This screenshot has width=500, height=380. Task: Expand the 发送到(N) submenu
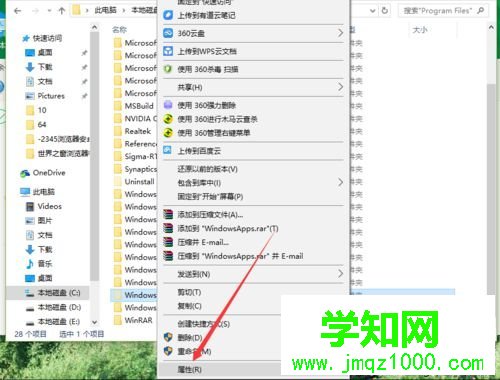(x=253, y=274)
